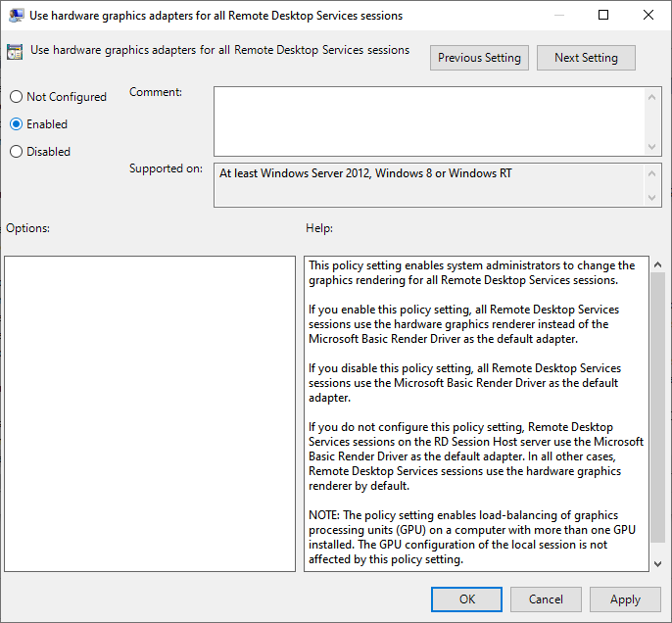Click the Comment box scroll up arrow
Screen dimensions: 672x623
pos(651,97)
